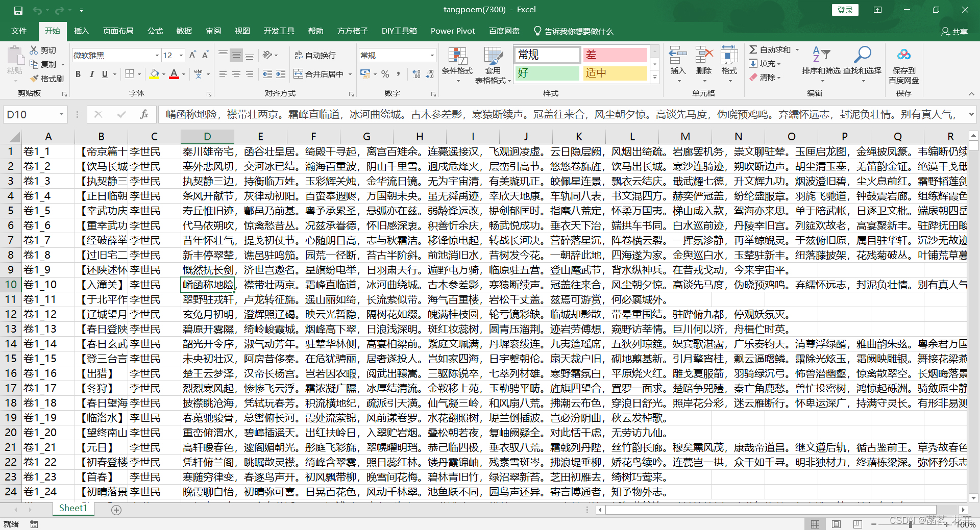
Task: Click Clear button in editing group
Action: (x=765, y=77)
